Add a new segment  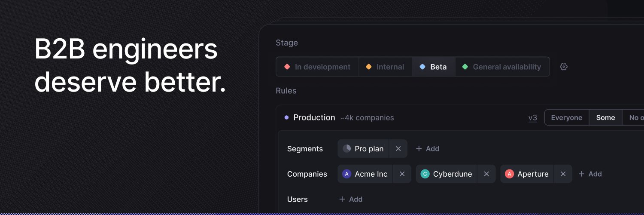(x=428, y=148)
